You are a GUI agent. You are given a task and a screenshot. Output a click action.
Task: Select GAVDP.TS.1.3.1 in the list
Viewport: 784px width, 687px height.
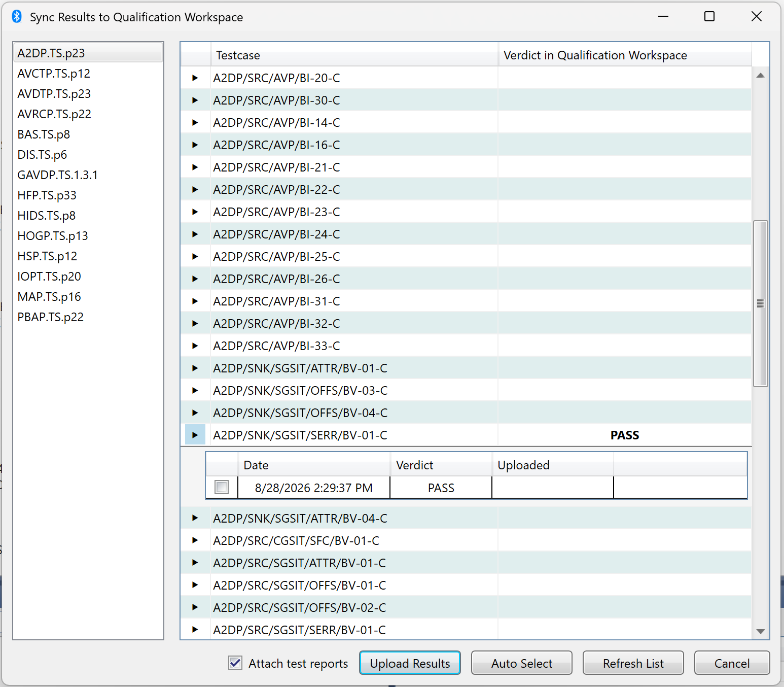(x=88, y=175)
